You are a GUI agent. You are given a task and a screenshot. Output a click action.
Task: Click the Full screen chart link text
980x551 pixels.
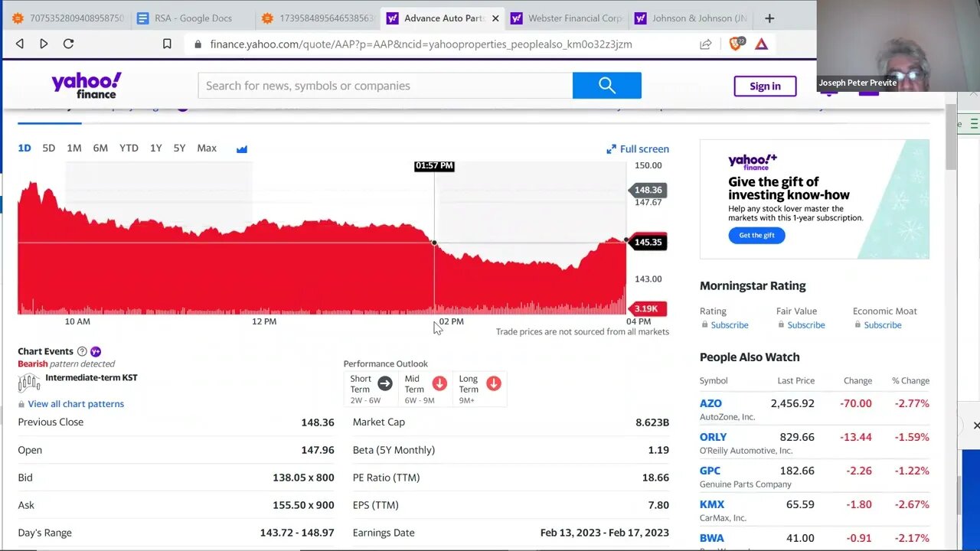(645, 149)
